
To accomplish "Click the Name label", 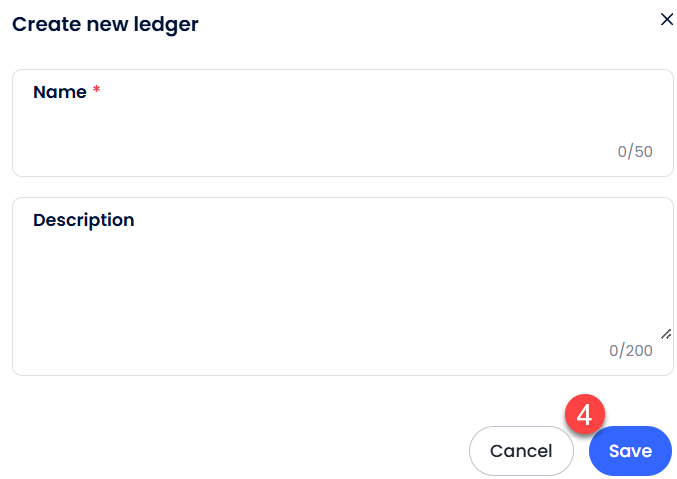I will coord(60,92).
